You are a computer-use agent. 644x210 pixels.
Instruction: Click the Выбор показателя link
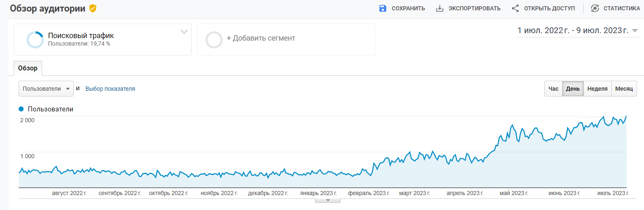[x=110, y=89]
